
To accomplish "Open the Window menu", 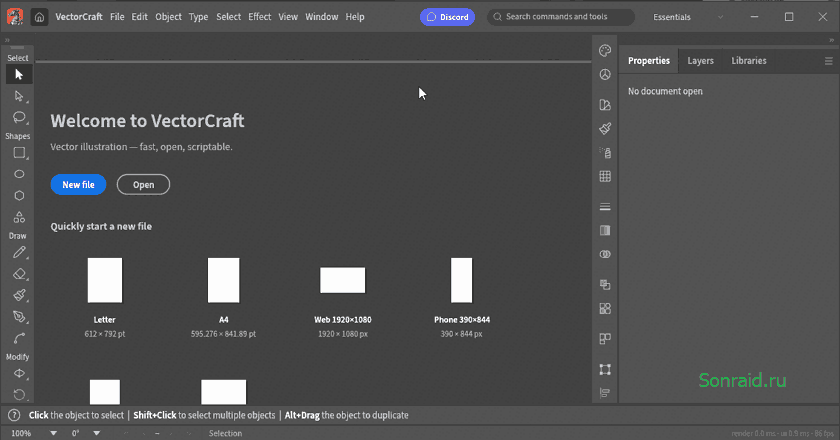I will pos(321,17).
